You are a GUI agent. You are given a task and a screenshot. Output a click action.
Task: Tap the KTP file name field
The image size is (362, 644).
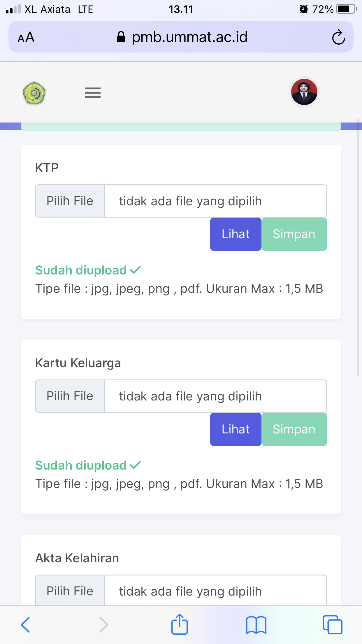coord(215,201)
